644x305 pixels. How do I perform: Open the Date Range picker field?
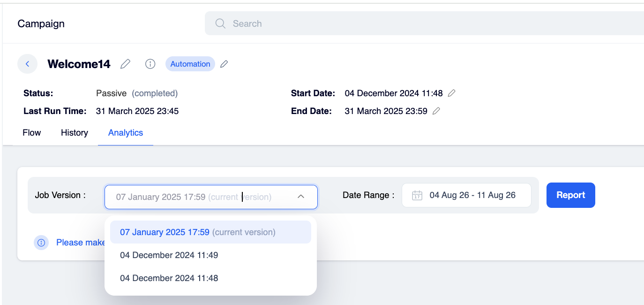point(466,195)
